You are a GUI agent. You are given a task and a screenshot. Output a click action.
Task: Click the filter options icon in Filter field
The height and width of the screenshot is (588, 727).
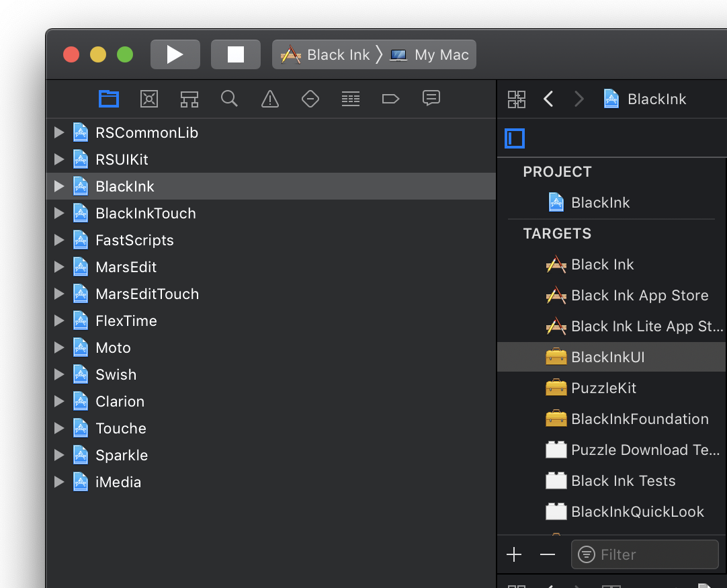coord(587,554)
